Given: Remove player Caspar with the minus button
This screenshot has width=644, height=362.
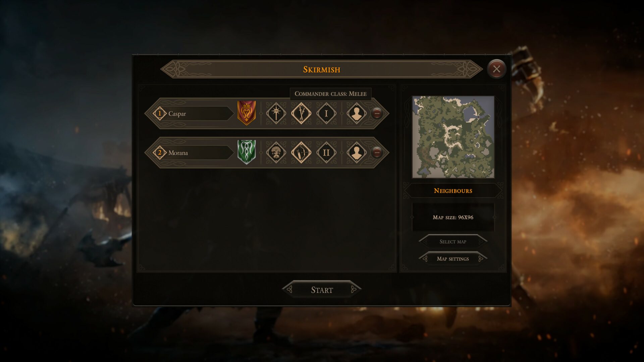Looking at the screenshot, I should [x=377, y=113].
